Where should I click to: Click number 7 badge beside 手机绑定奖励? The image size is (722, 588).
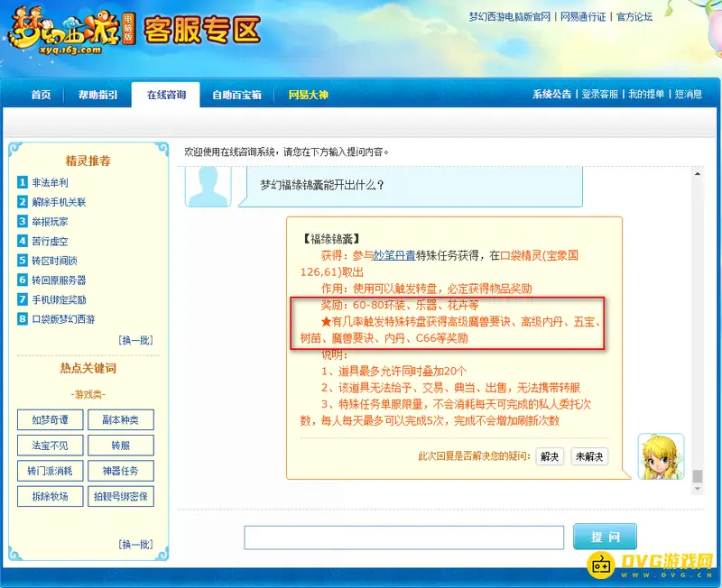pyautogui.click(x=23, y=299)
